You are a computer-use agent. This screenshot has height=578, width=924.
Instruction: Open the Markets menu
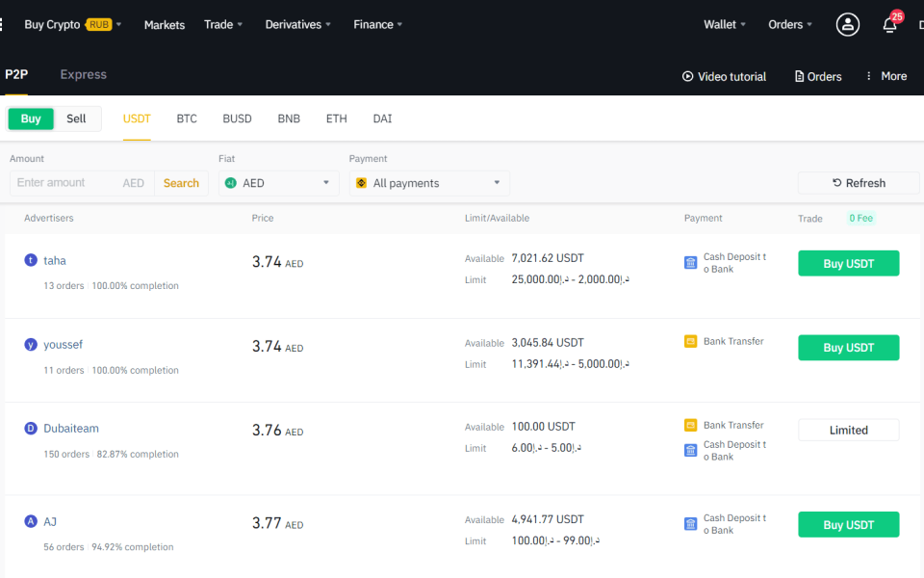164,25
